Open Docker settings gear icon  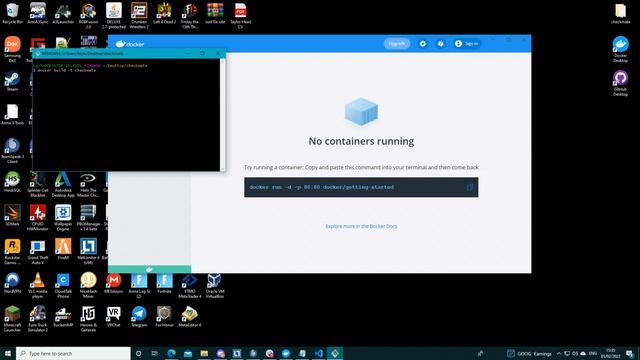pos(423,44)
